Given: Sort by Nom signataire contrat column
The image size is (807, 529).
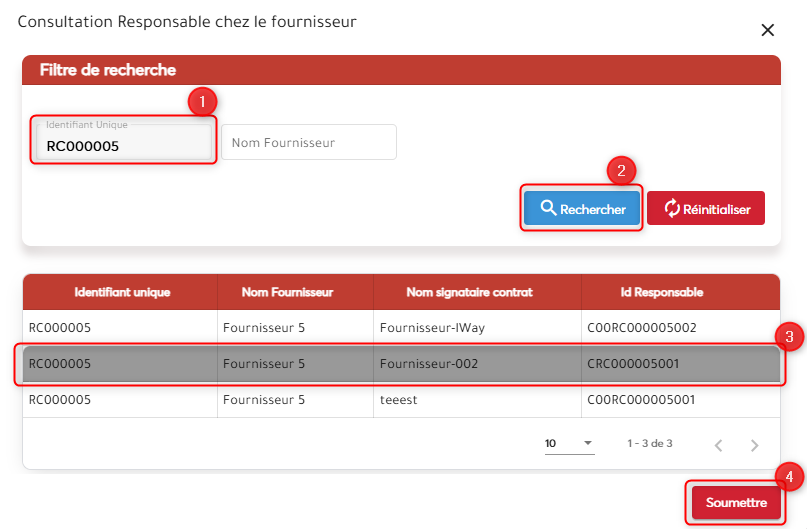Looking at the screenshot, I should click(470, 292).
